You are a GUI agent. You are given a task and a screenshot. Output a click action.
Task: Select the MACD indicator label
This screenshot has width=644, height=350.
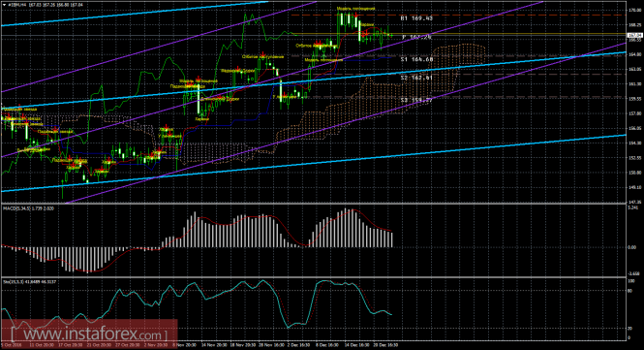29,208
